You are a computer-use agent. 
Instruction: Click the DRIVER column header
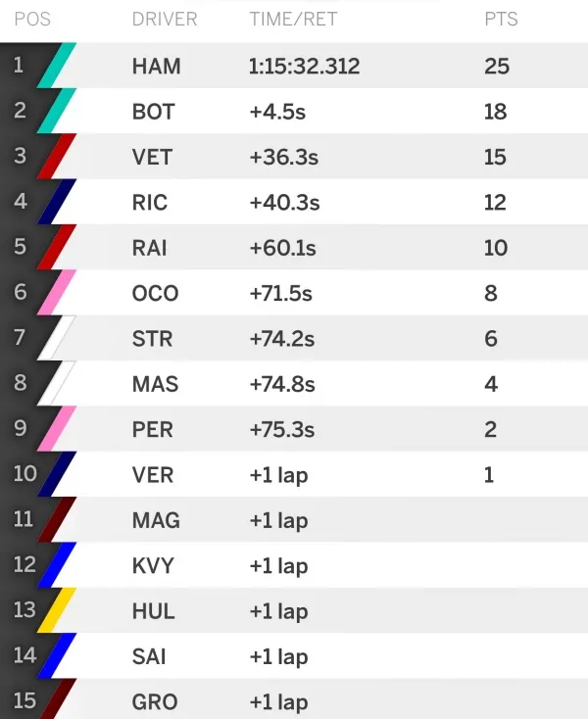tap(165, 20)
